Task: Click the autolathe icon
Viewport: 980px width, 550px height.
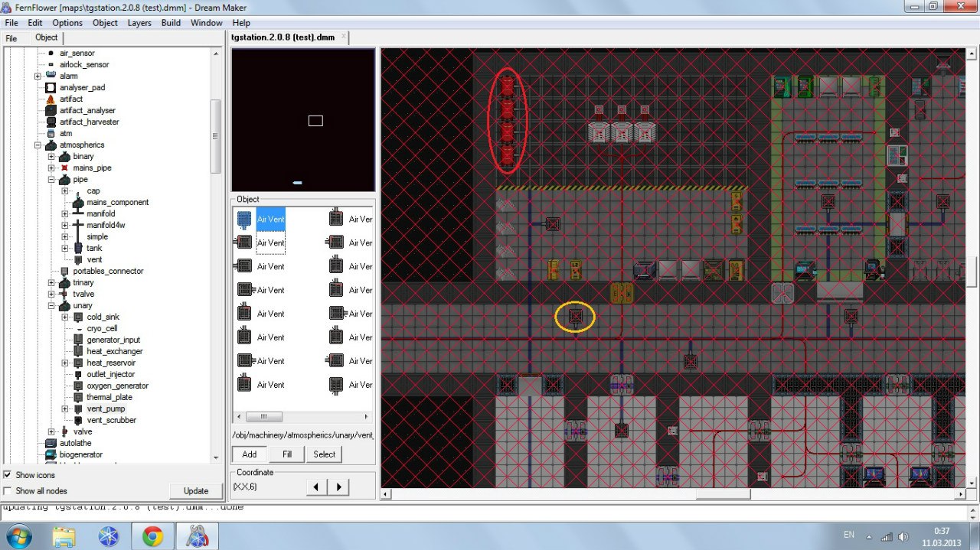Action: pyautogui.click(x=51, y=444)
